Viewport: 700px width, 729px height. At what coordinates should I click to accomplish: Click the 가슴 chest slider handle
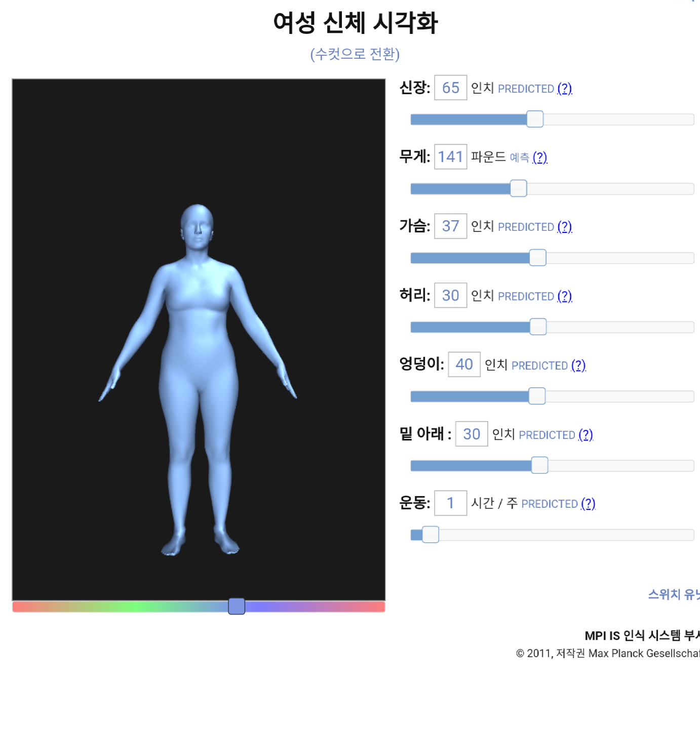pos(537,258)
